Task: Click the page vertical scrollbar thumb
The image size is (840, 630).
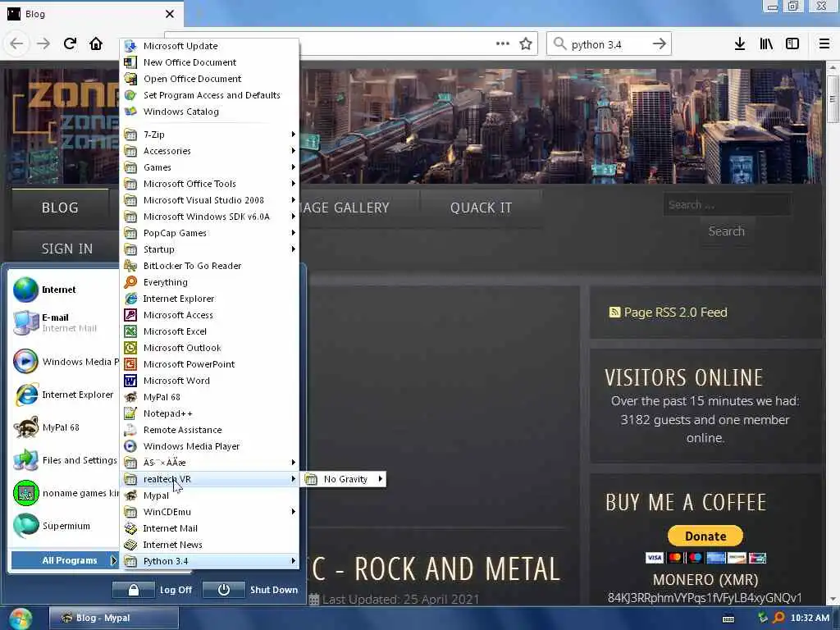Action: pos(832,99)
